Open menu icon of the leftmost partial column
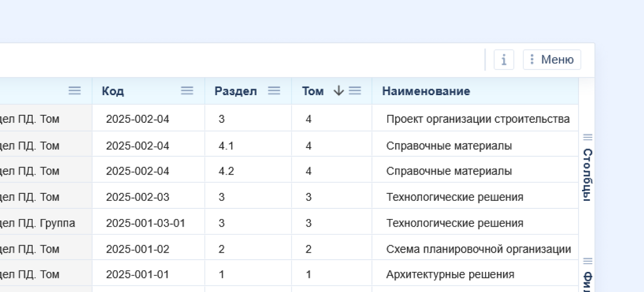The height and width of the screenshot is (292, 644). pyautogui.click(x=74, y=91)
